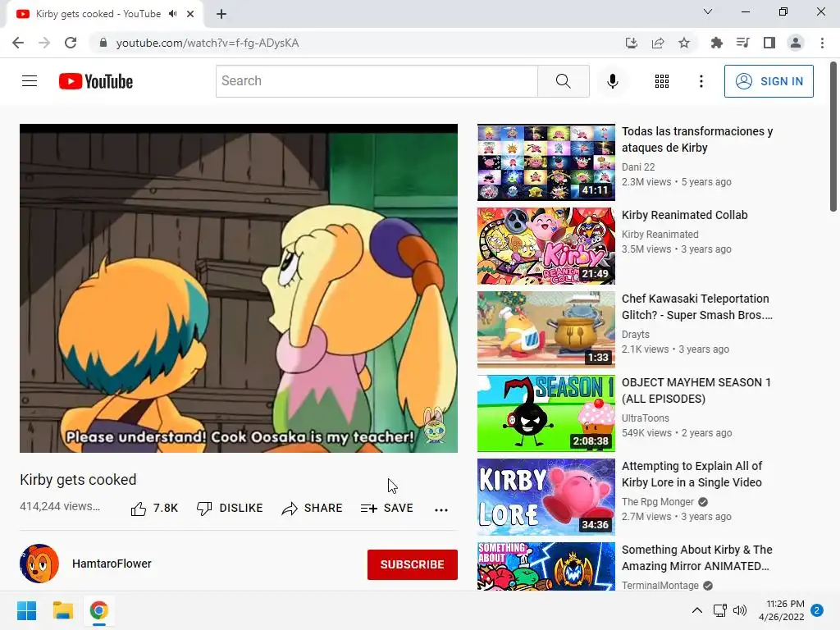The image size is (840, 630).
Task: Go forward in browser history
Action: [x=44, y=43]
